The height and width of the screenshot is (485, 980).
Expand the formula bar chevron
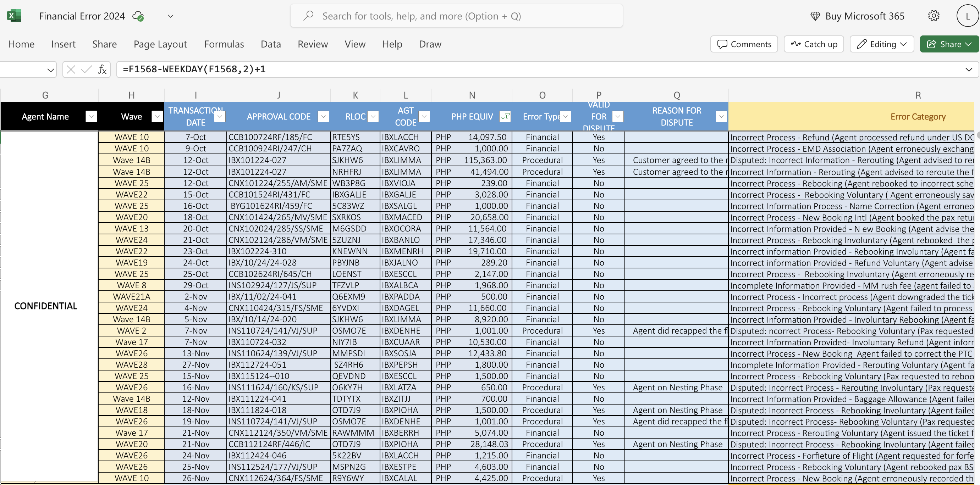968,69
